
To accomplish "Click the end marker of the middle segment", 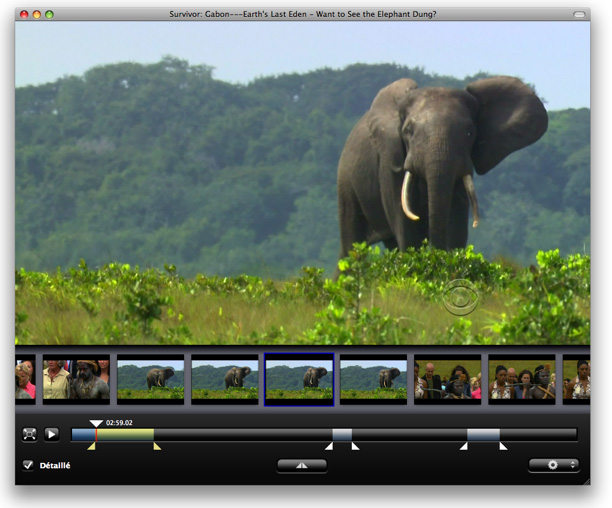I will 355,446.
